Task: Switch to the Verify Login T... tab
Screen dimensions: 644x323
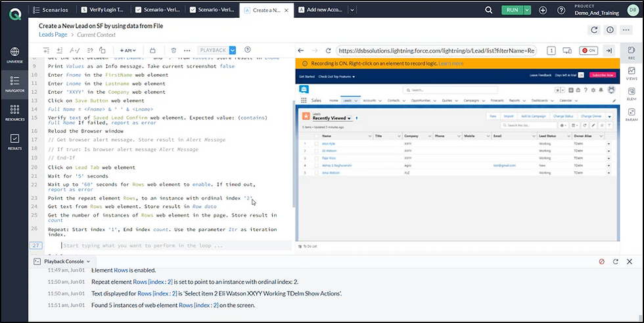Action: pos(103,10)
